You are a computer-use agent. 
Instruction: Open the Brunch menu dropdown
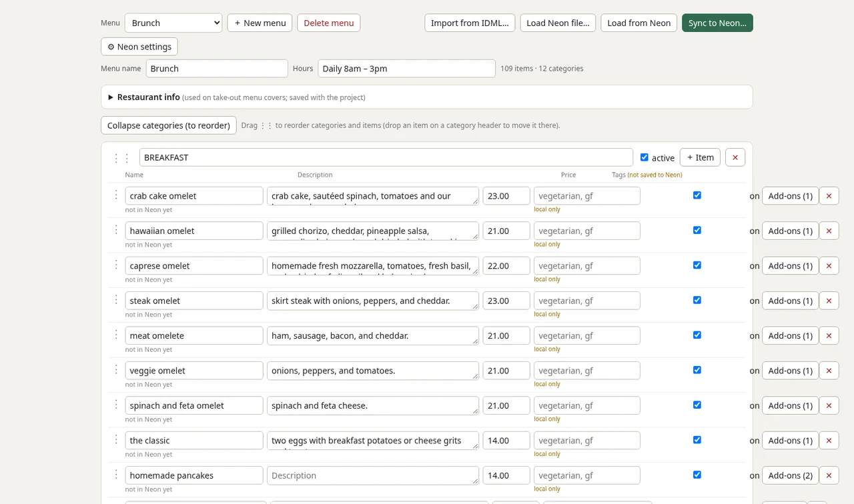173,23
